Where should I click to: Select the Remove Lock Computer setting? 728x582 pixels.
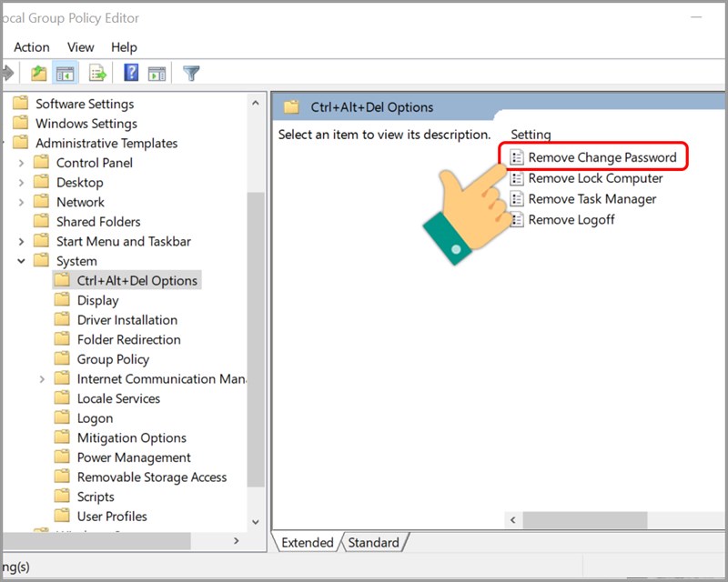click(x=595, y=178)
